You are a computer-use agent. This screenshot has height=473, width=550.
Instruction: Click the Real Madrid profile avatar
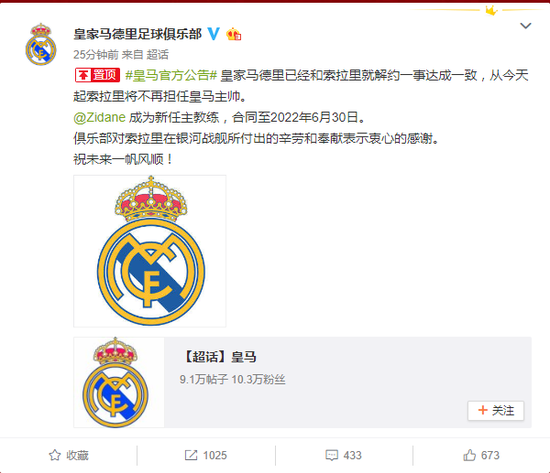[x=41, y=44]
